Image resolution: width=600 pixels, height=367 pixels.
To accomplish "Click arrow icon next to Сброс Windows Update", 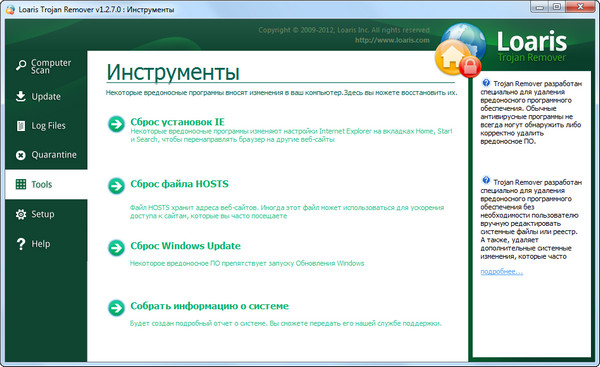I will click(x=116, y=248).
